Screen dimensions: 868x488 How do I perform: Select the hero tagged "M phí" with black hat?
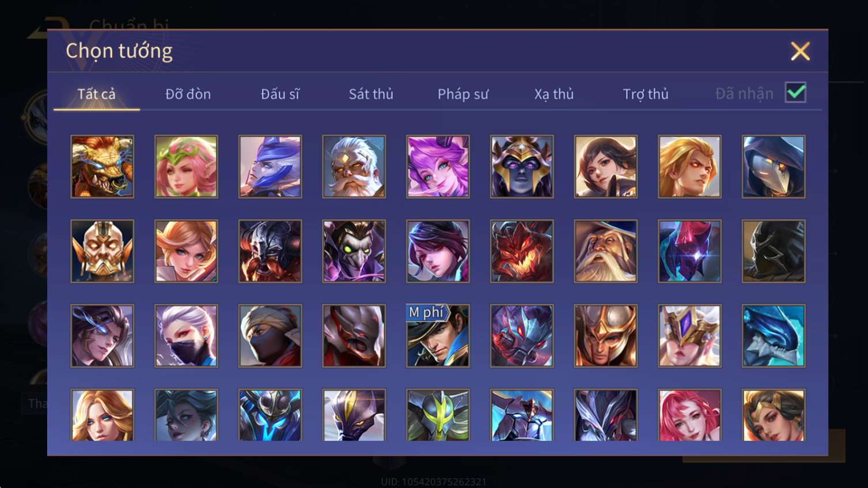(x=438, y=336)
